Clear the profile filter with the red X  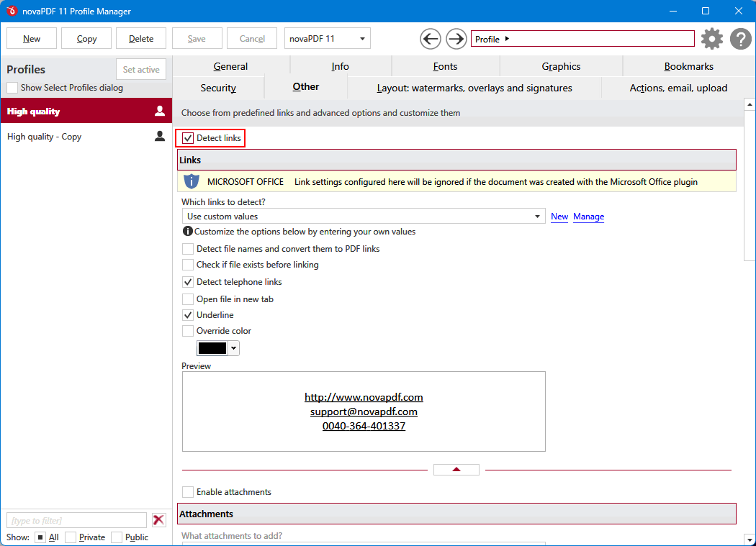pyautogui.click(x=158, y=519)
